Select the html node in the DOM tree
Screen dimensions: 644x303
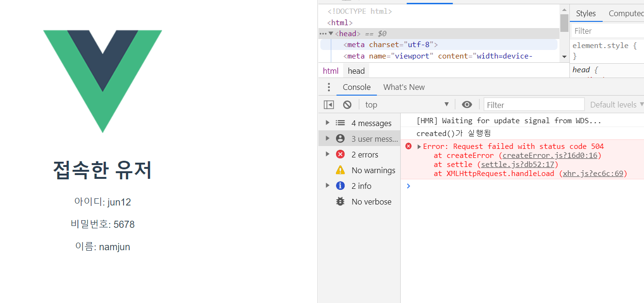(x=340, y=22)
